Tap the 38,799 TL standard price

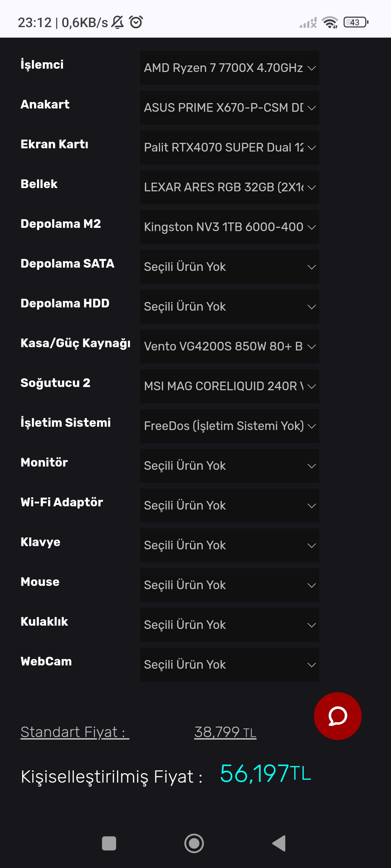[225, 732]
